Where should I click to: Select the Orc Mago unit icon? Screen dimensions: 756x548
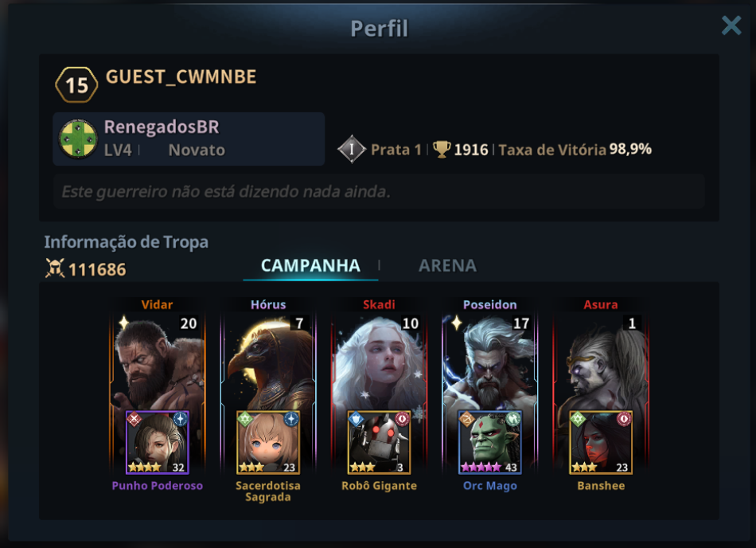click(x=490, y=442)
